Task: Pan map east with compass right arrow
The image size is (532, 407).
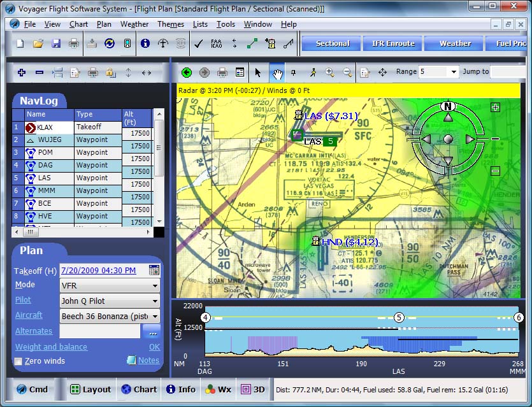Action: (470, 139)
